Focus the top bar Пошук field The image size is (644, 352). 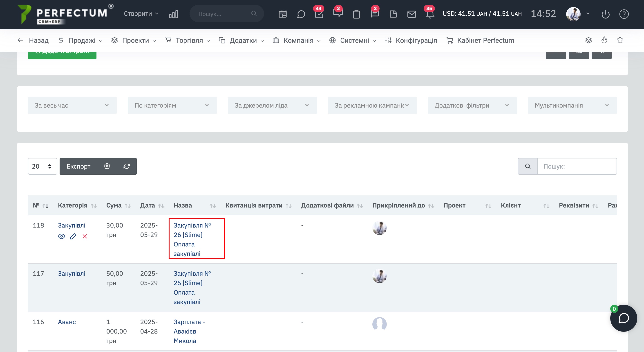pyautogui.click(x=226, y=14)
